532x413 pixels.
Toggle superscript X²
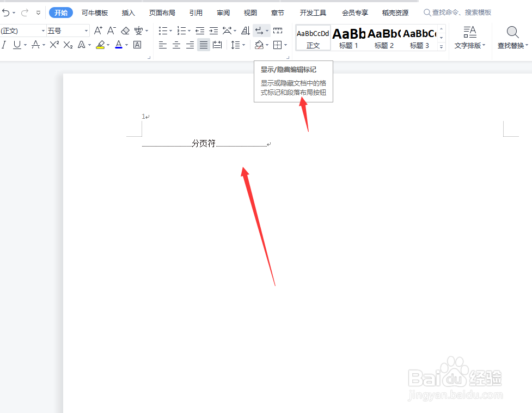tap(54, 45)
